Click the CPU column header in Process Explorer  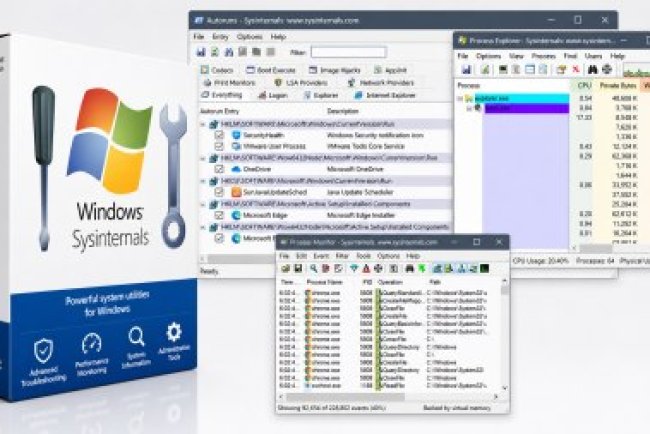click(584, 85)
